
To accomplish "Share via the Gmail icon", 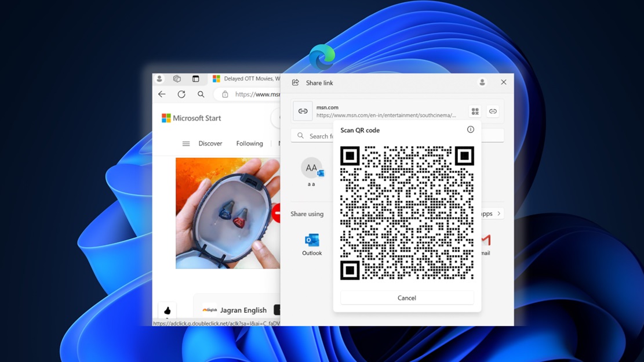I will point(486,240).
